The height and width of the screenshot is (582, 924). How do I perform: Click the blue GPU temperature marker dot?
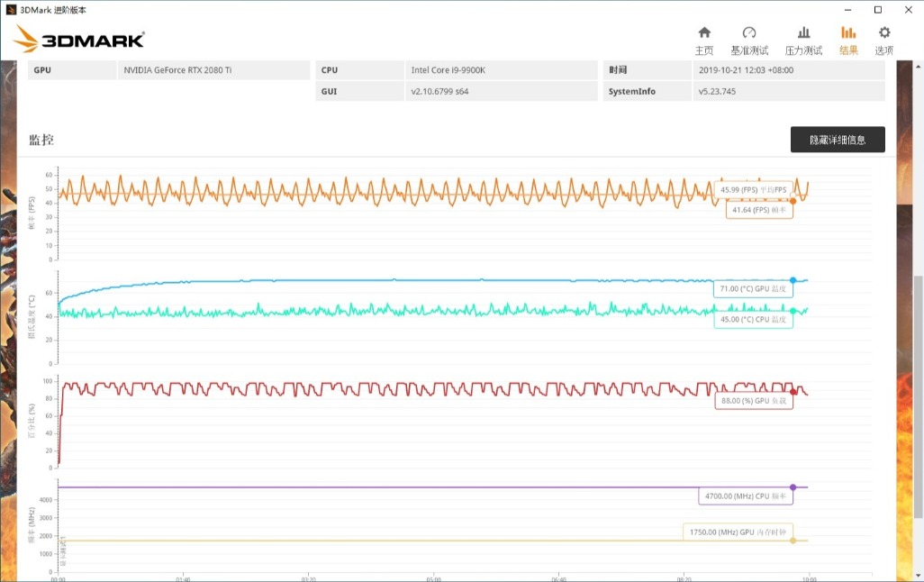point(793,280)
